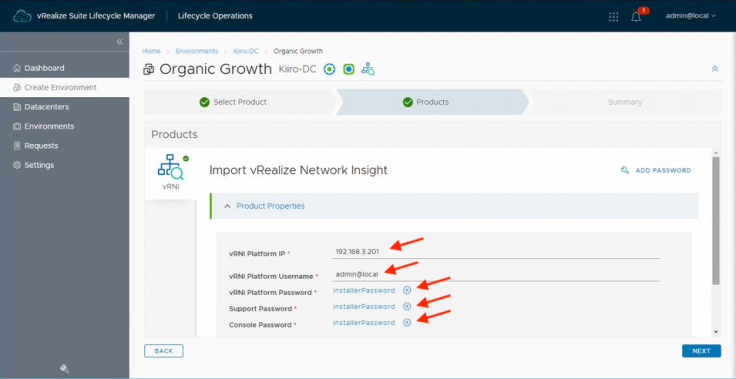Click the Settings gear icon

[x=17, y=165]
